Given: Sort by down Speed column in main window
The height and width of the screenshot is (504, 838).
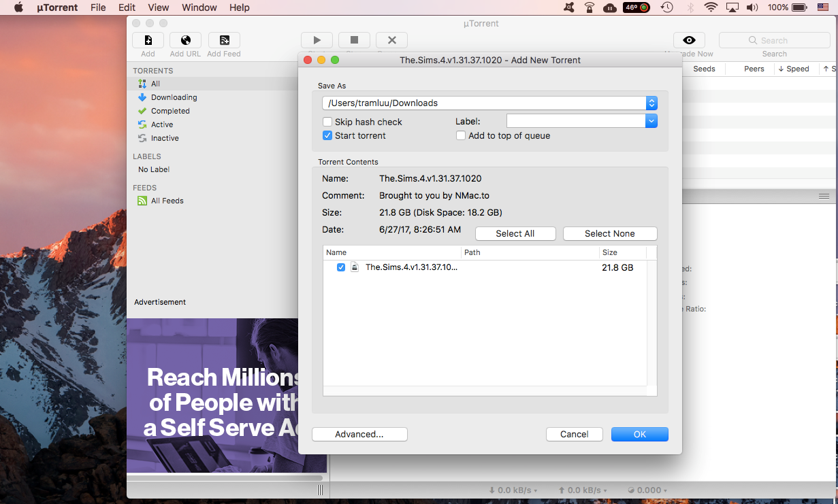Looking at the screenshot, I should [x=797, y=69].
